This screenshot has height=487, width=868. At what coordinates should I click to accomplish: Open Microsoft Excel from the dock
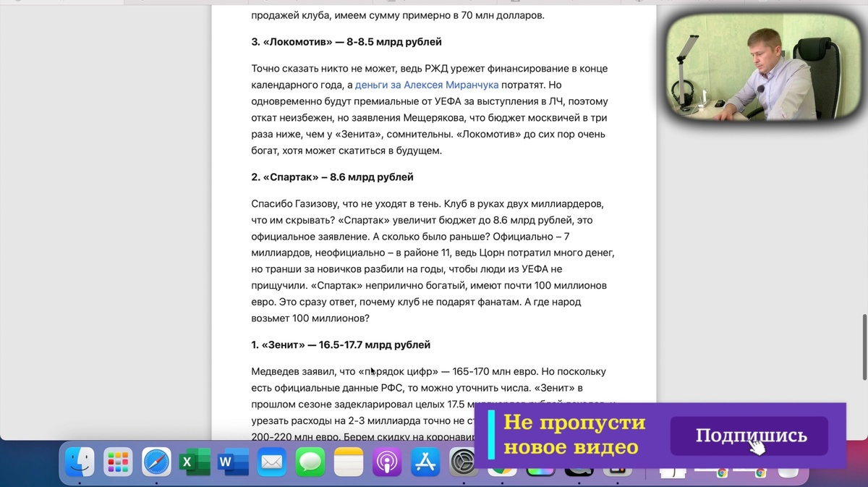(x=195, y=462)
